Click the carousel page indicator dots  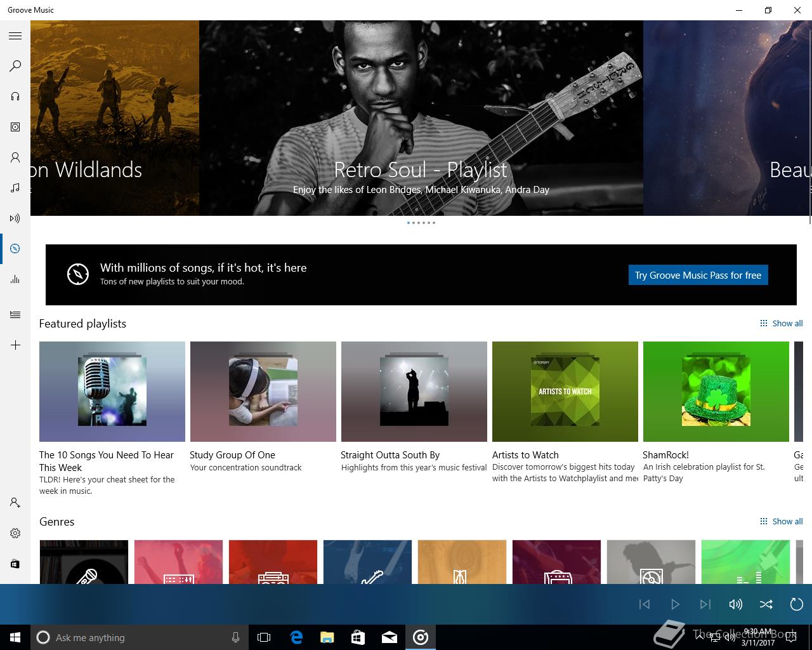[x=421, y=223]
